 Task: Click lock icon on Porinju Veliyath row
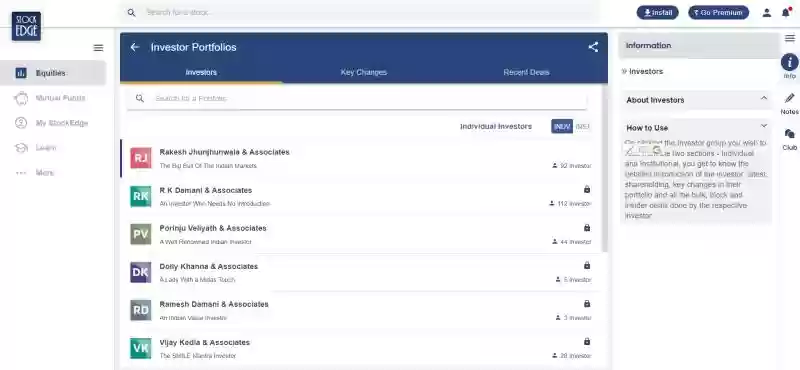[587, 227]
